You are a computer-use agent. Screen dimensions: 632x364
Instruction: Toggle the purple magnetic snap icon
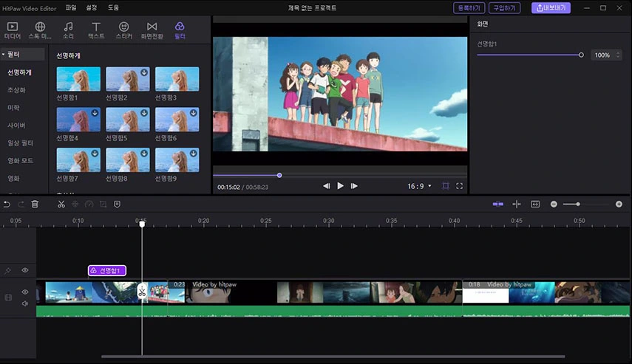coord(497,204)
